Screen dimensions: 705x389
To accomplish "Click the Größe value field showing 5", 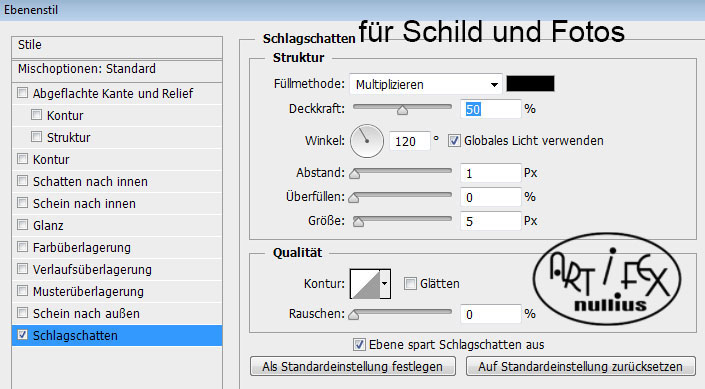I will pos(491,221).
